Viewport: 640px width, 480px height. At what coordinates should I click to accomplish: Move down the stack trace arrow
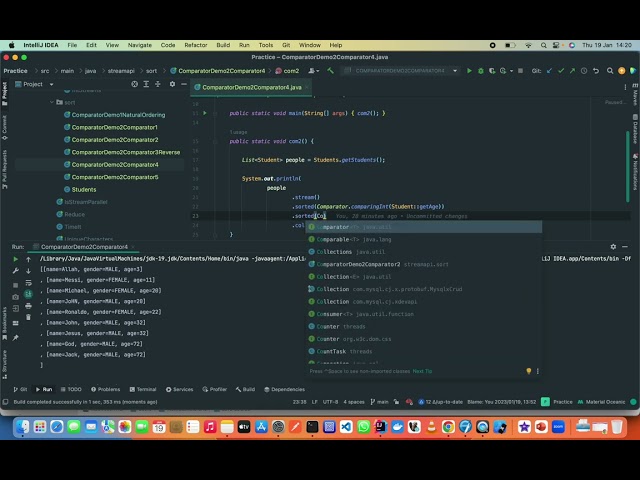pyautogui.click(x=28, y=271)
